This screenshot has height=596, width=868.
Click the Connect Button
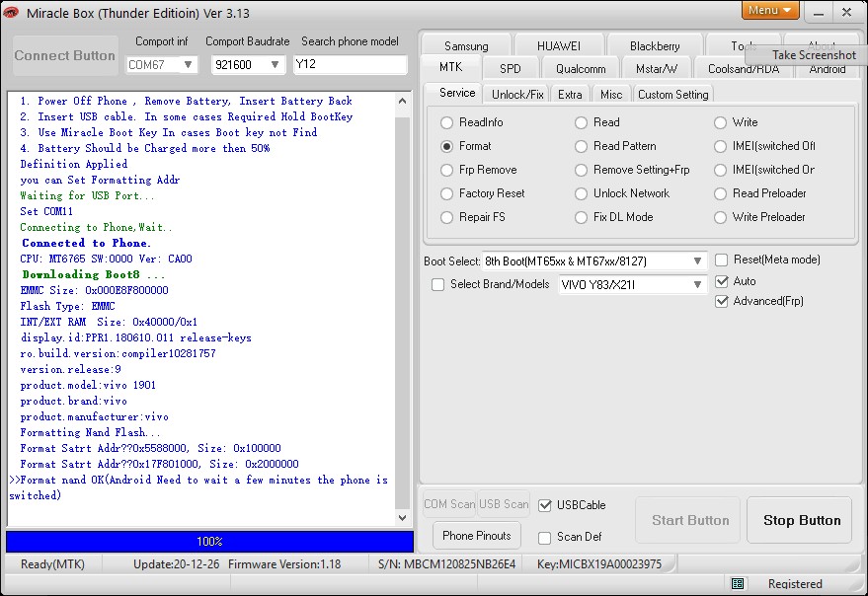tap(65, 56)
